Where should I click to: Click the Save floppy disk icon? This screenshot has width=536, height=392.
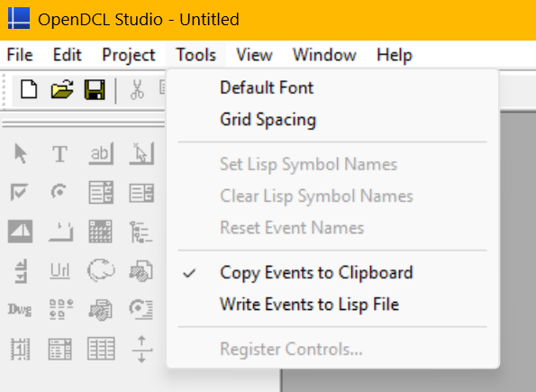pyautogui.click(x=95, y=89)
